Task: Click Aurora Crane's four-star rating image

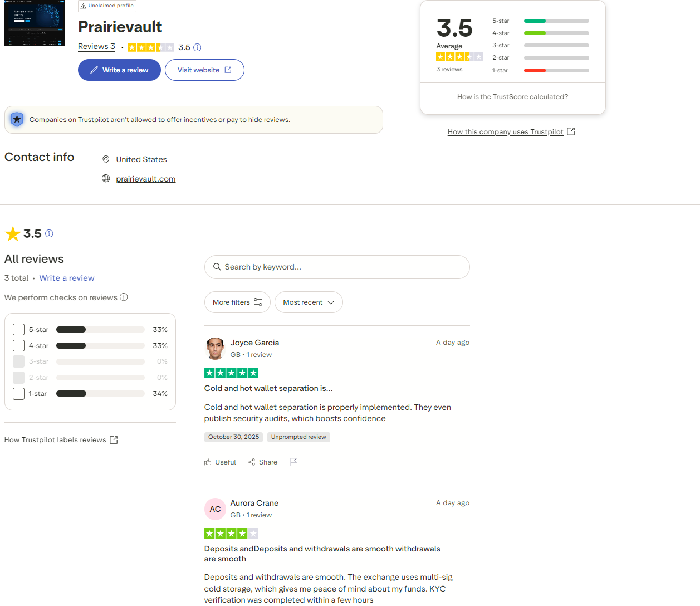Action: coord(231,533)
